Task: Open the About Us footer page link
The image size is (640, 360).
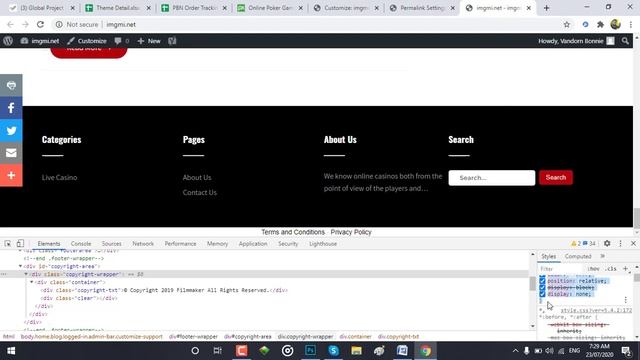Action: click(x=197, y=178)
